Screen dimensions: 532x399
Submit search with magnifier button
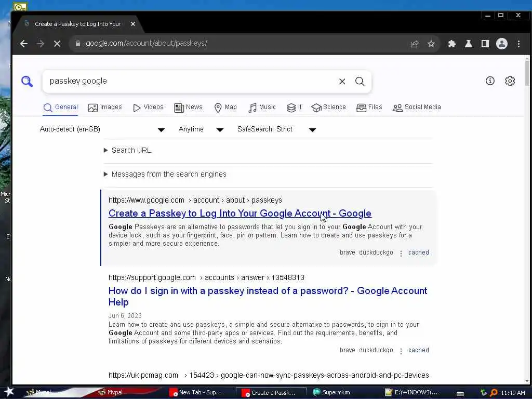360,82
